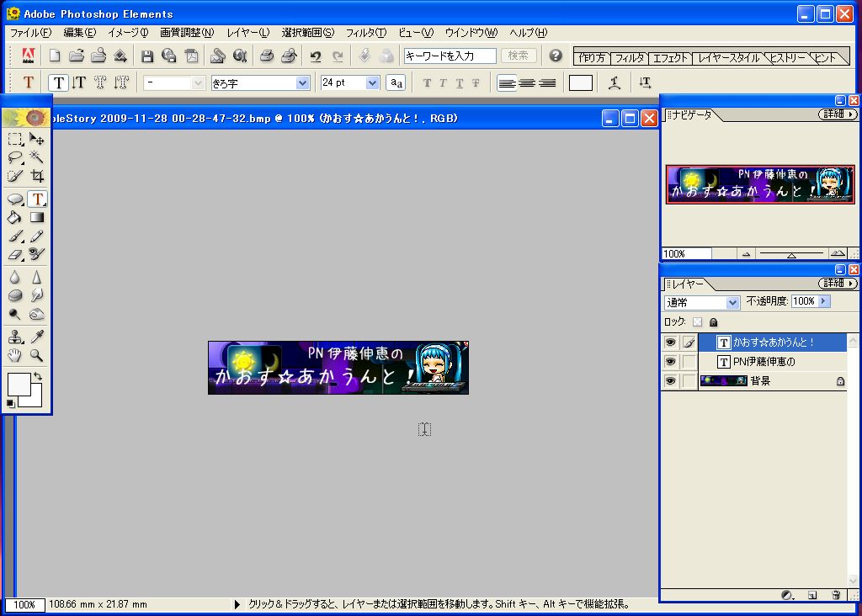Select the Custom Shape tool
The image size is (862, 616).
[15, 199]
